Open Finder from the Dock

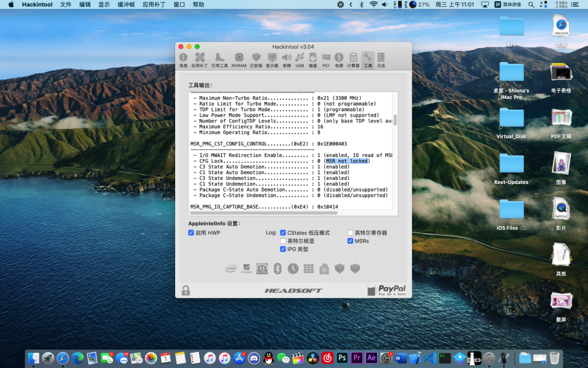click(x=34, y=358)
